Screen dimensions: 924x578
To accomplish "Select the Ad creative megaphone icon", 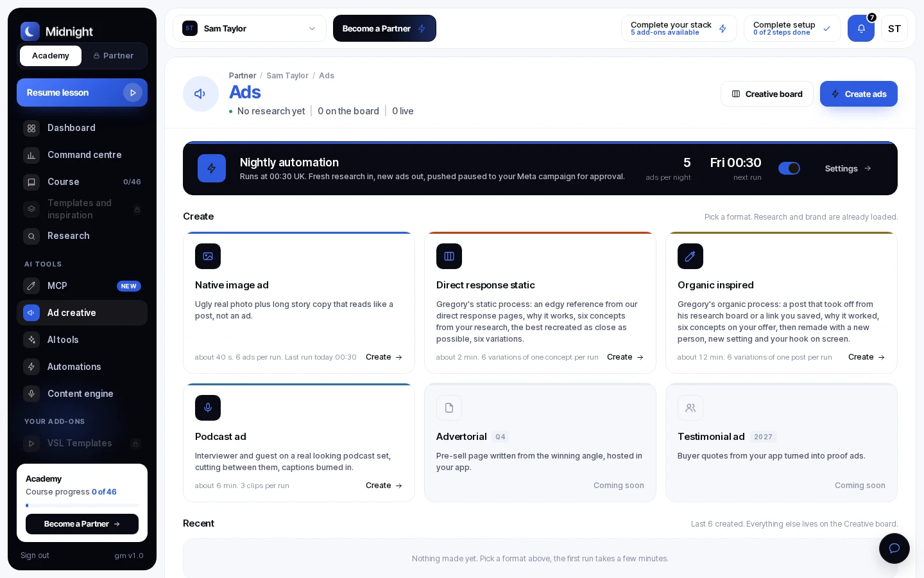I will (x=31, y=313).
